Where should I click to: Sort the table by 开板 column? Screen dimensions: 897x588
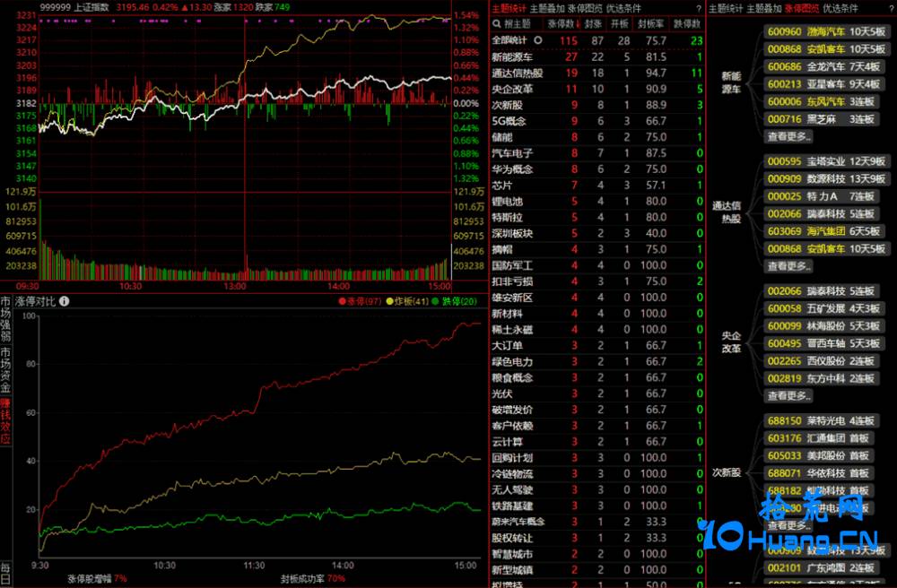click(620, 24)
